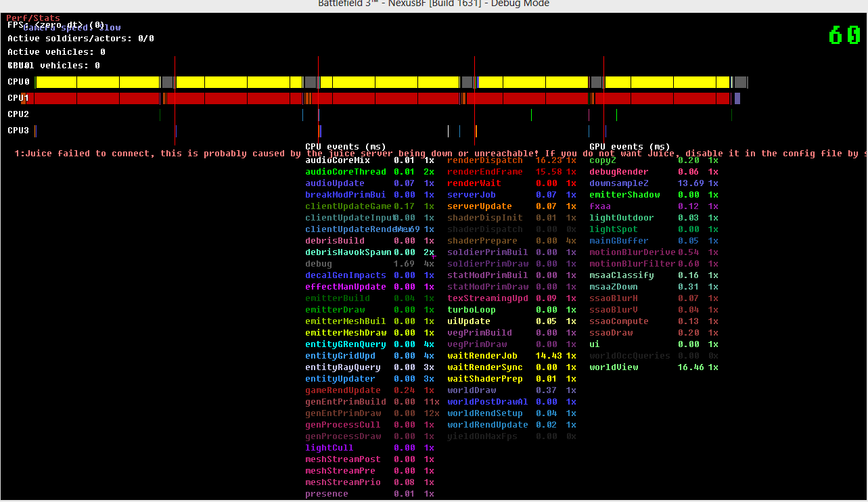868x502 pixels.
Task: Click the uiUpdate event name
Action: click(469, 321)
